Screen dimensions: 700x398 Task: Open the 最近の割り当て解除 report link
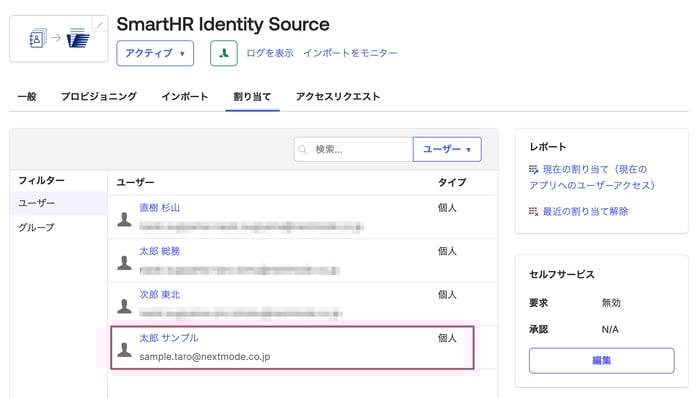[585, 211]
